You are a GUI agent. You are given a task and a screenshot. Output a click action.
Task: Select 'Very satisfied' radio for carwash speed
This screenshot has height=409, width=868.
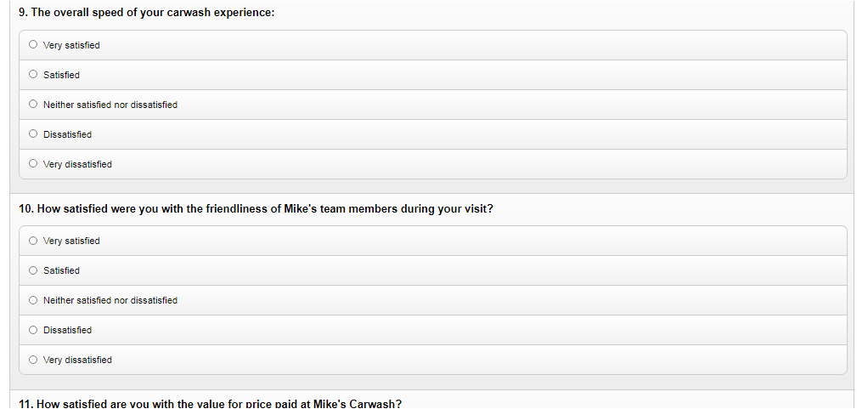click(33, 45)
